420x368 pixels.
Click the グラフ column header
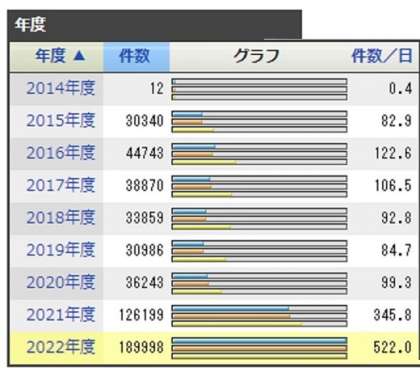256,56
